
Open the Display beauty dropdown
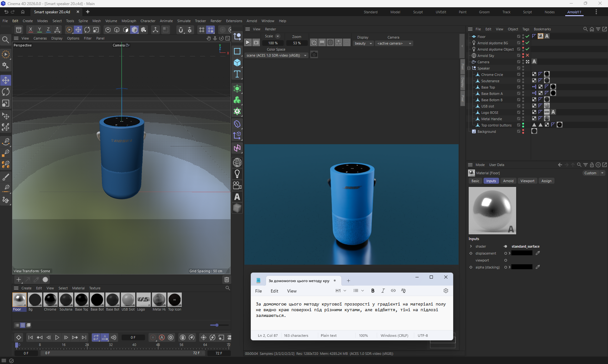364,43
